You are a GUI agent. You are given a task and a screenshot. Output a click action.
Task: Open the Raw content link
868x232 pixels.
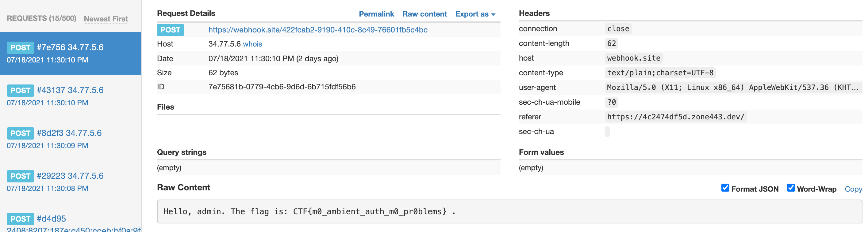pyautogui.click(x=424, y=14)
